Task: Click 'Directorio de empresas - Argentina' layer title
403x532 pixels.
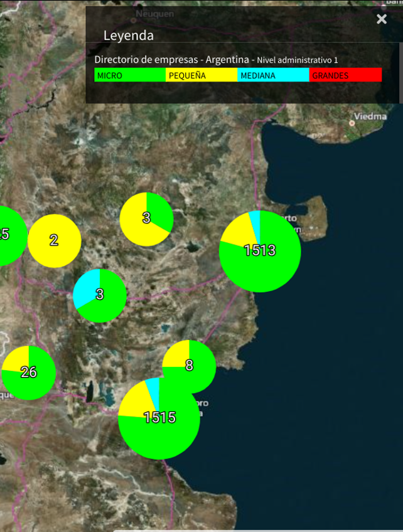Action: click(171, 60)
